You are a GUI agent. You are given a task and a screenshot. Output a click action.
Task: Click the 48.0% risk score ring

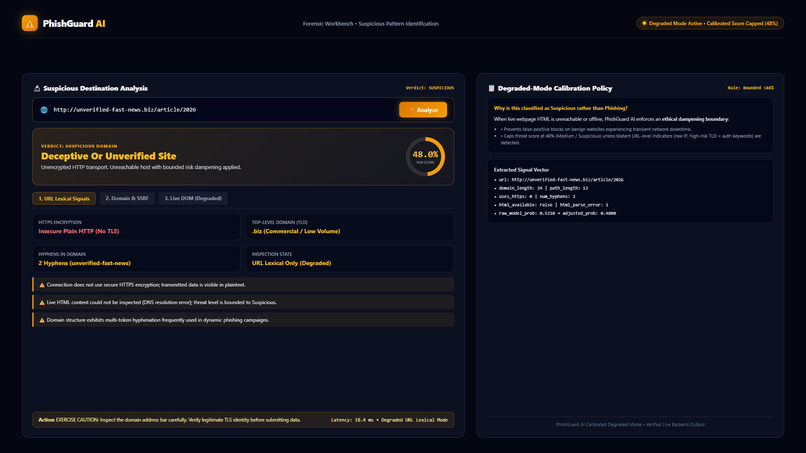(425, 156)
